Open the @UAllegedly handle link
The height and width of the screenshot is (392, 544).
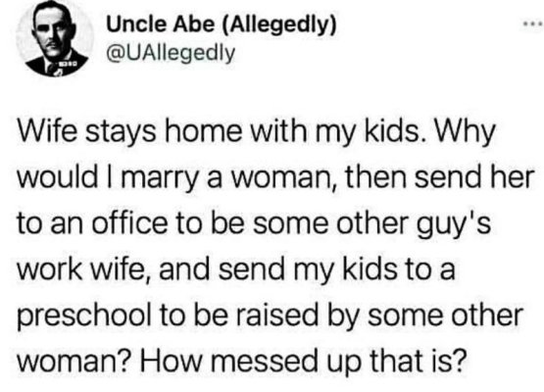coord(171,53)
